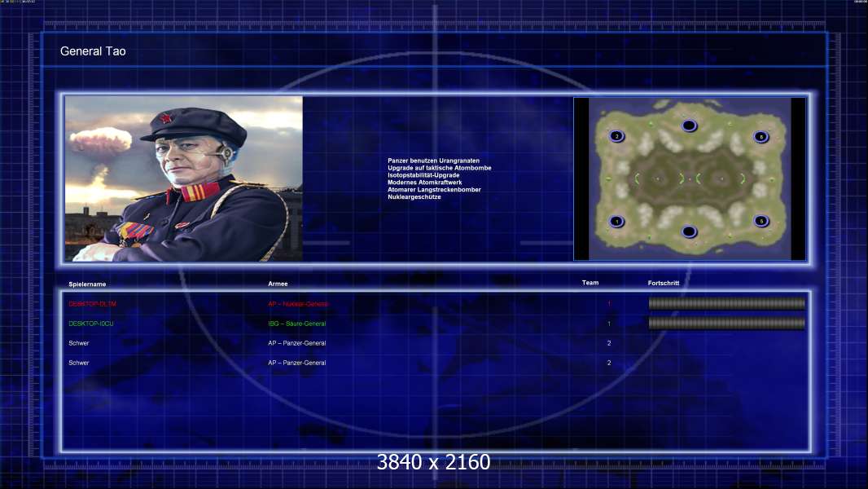Image resolution: width=868 pixels, height=489 pixels.
Task: Click start position marker 1 on the map
Action: pos(616,222)
